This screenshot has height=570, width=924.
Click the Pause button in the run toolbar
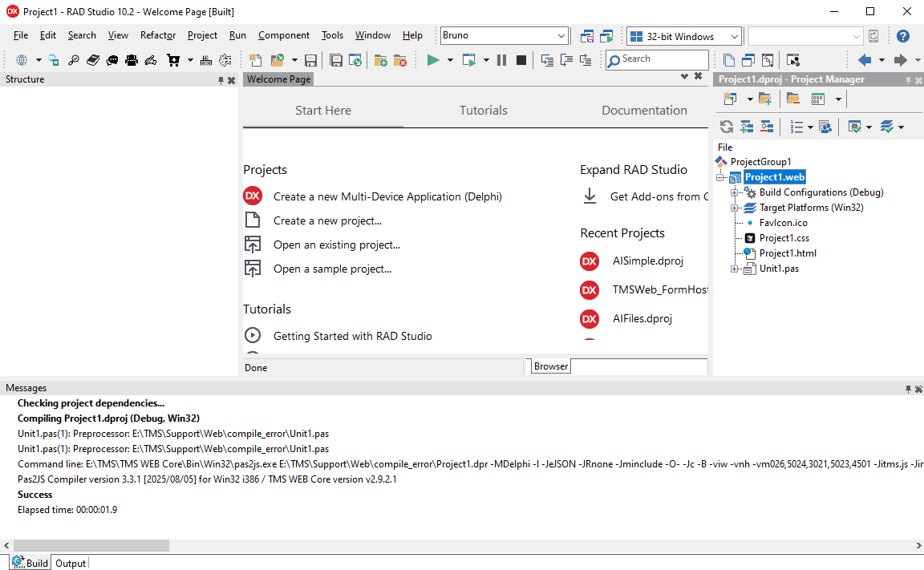click(x=501, y=60)
